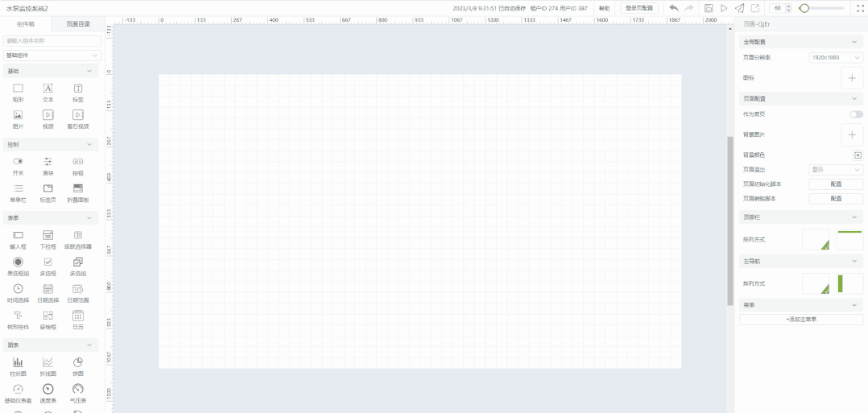Collapse the 全局配置 section
The width and height of the screenshot is (868, 413).
(854, 42)
